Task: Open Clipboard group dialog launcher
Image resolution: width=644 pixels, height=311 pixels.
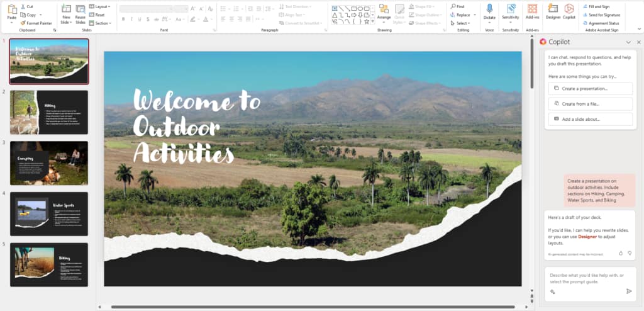Action: click(55, 30)
